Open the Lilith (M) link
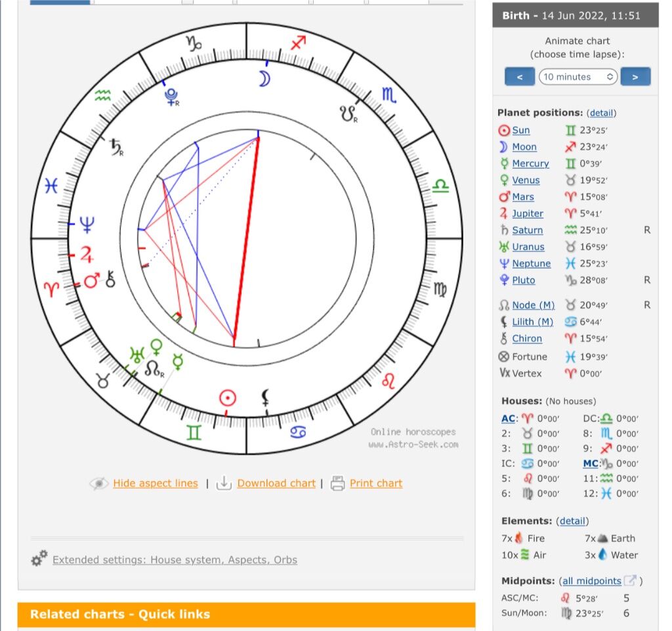Viewport: 672px width, 631px height. tap(533, 322)
